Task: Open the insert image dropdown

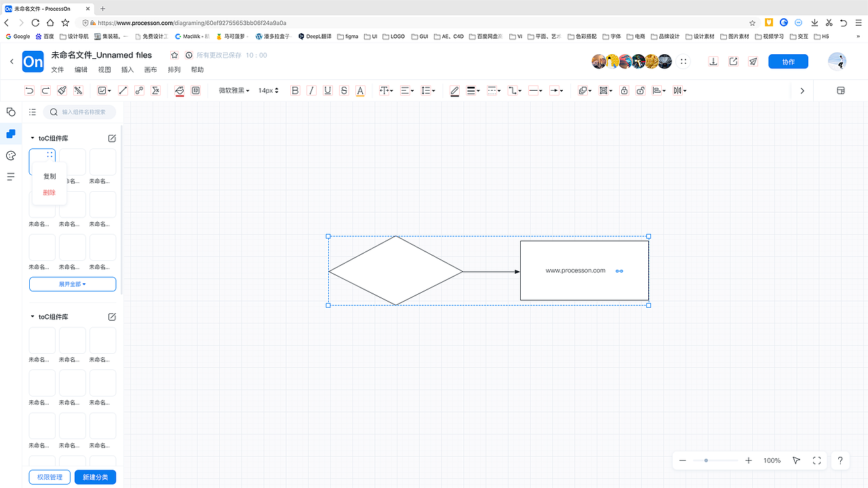Action: pos(104,90)
